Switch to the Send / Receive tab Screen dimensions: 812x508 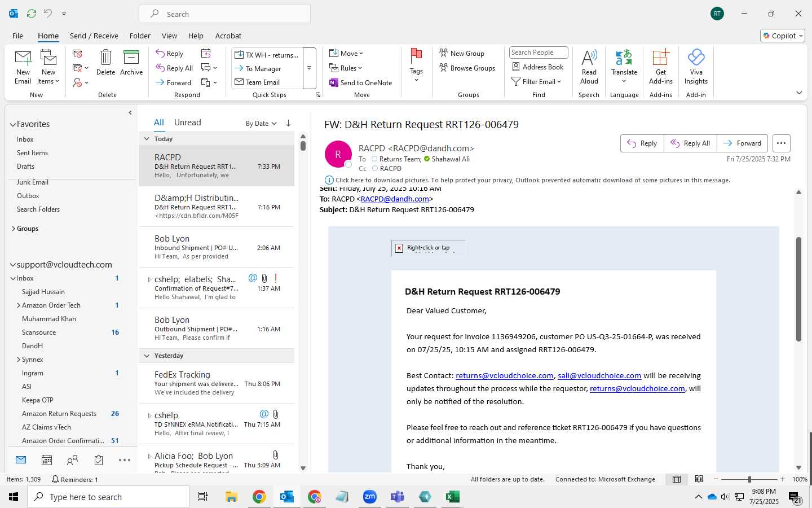pyautogui.click(x=94, y=36)
